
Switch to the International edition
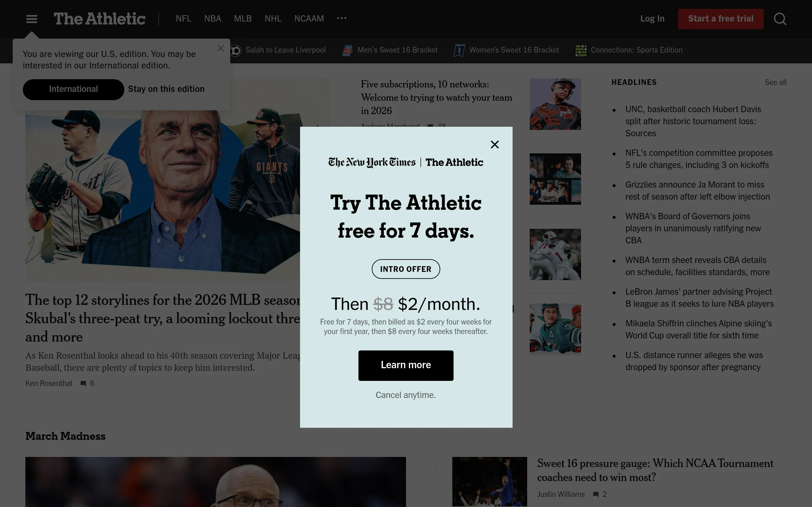73,89
